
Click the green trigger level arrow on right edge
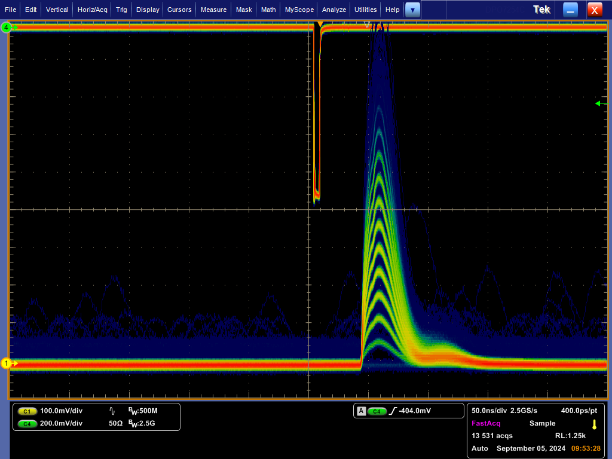598,103
